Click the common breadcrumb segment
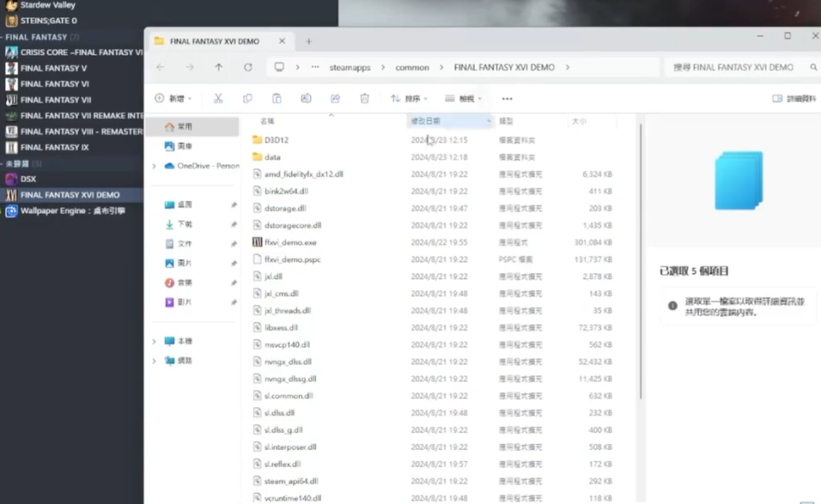 pyautogui.click(x=412, y=67)
